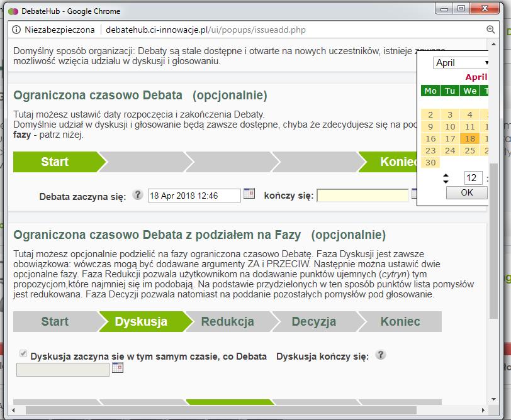The width and height of the screenshot is (511, 420).
Task: Click vertical scrollbar down arrow
Action: 493,399
